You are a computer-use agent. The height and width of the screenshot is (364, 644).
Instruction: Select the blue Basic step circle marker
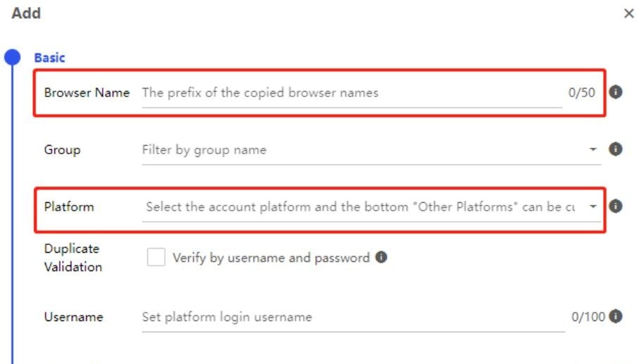(x=12, y=57)
